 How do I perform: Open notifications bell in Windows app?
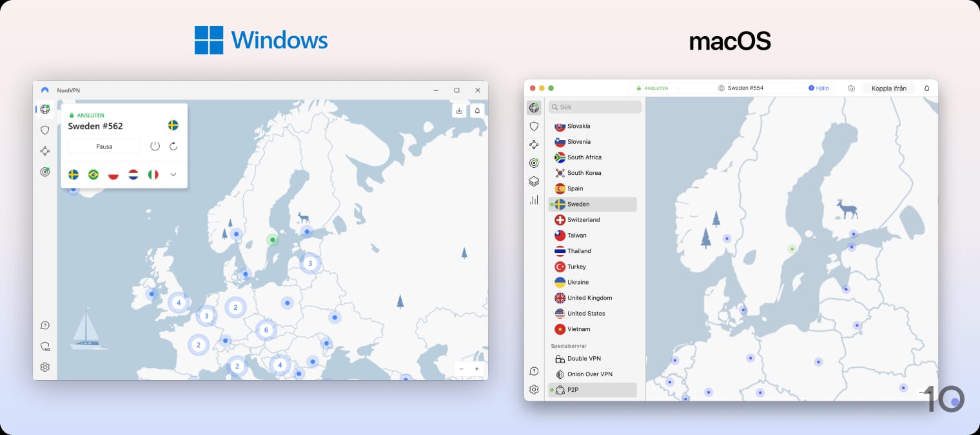(477, 110)
